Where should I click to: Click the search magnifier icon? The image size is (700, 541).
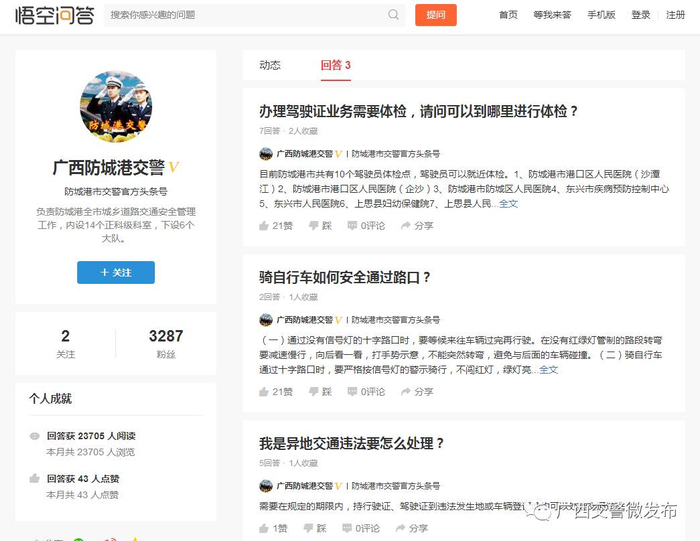coord(393,15)
